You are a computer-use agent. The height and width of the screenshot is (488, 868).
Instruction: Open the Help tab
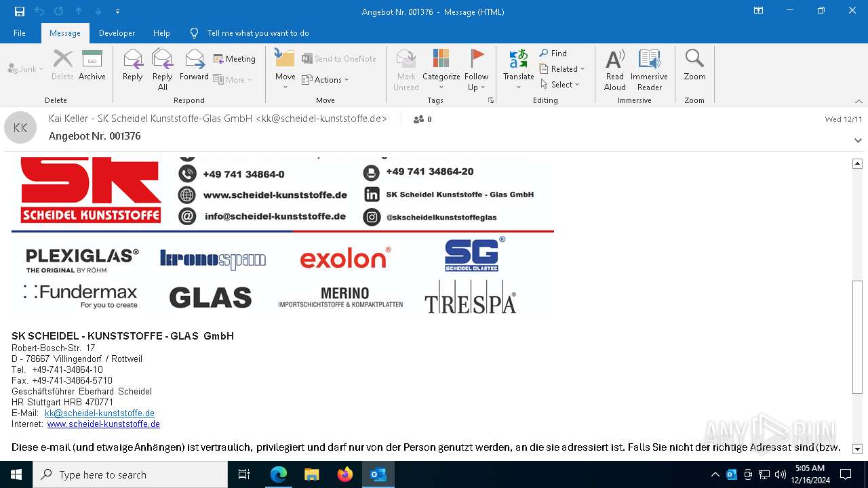161,33
